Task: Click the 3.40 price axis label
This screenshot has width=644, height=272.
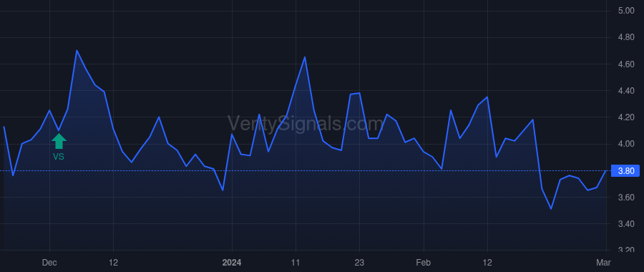Action: click(626, 224)
